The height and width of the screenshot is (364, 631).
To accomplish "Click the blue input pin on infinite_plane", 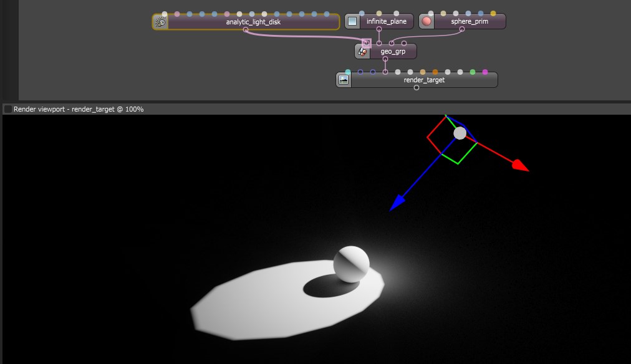I will (362, 14).
